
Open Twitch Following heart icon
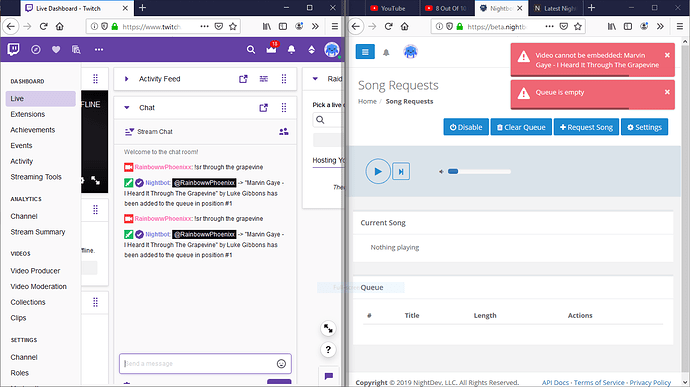tap(56, 50)
